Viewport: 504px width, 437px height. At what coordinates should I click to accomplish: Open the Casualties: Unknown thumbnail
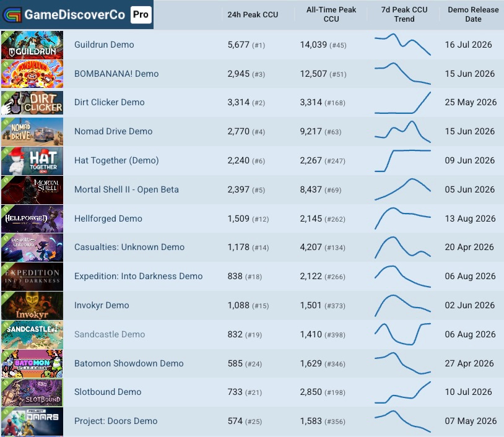pyautogui.click(x=32, y=248)
